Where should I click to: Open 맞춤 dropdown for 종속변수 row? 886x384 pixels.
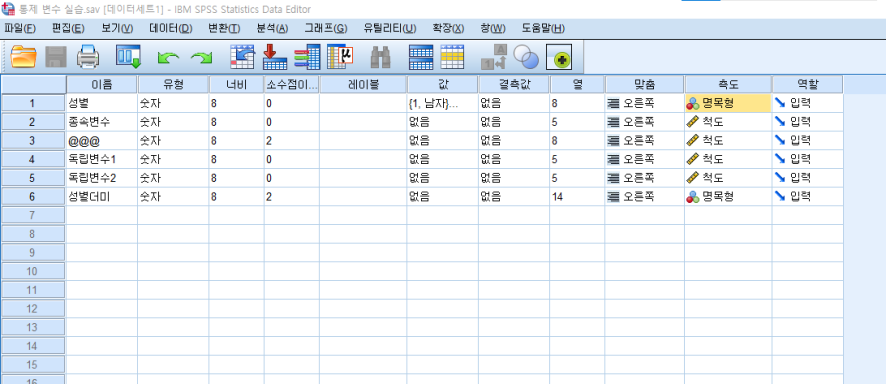[644, 122]
